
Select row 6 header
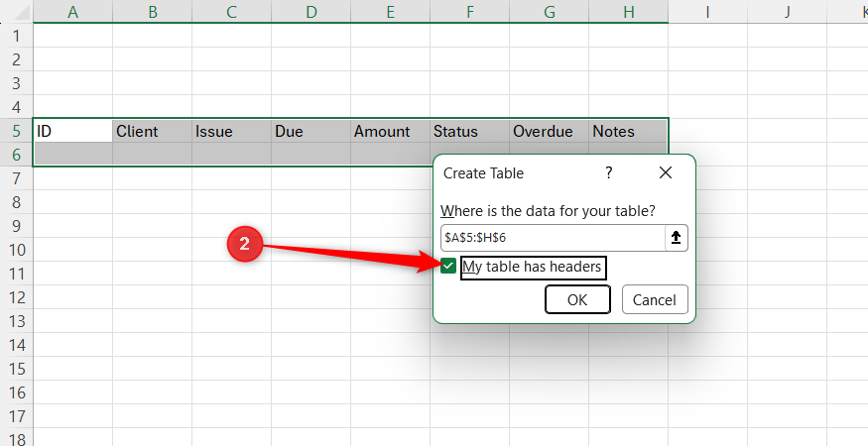pyautogui.click(x=16, y=155)
